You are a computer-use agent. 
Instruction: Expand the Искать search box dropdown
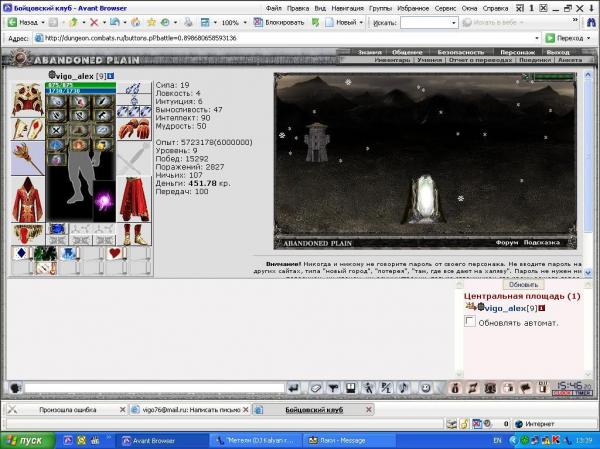pyautogui.click(x=454, y=23)
